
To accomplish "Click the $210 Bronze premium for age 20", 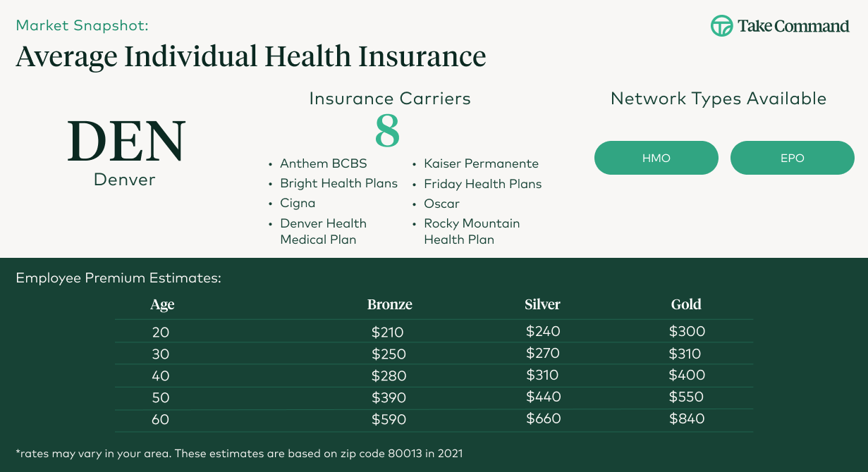I will (387, 332).
